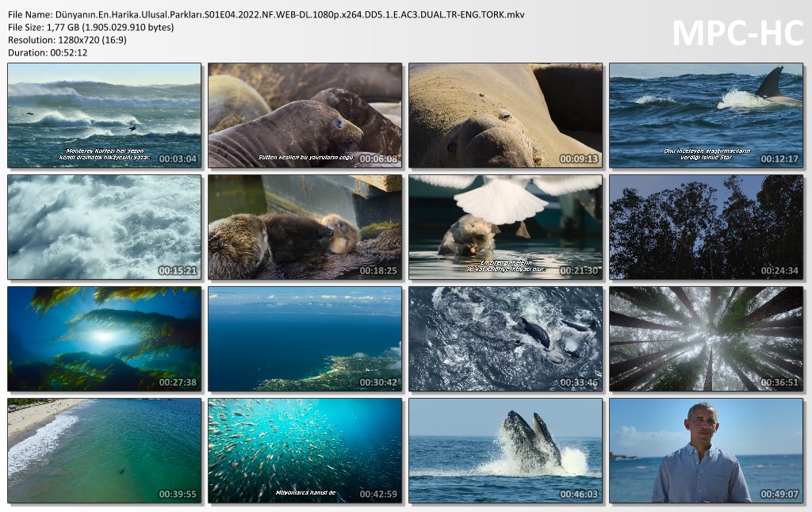Click the aerial coastline thumbnail at 00:30:42
The height and width of the screenshot is (512, 812).
tap(304, 339)
